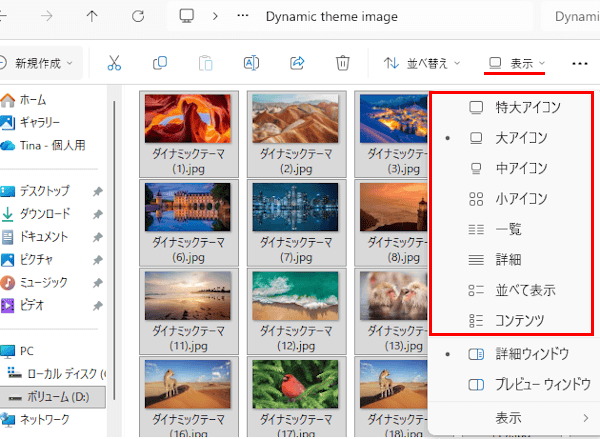Select thumbnail ダイナミックテーマ (8).jpg
This screenshot has width=600, height=439.
[x=391, y=223]
